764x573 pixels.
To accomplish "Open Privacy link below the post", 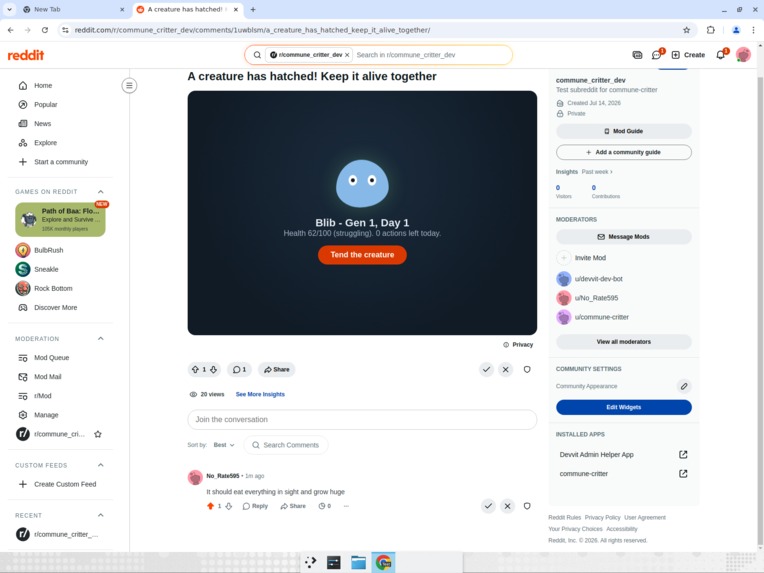I will 518,344.
